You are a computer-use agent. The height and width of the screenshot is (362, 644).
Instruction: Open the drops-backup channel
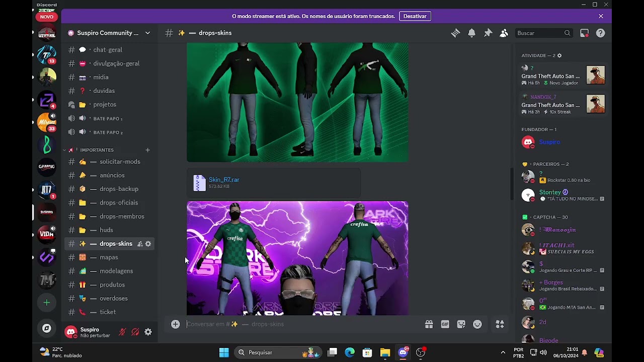click(x=110, y=189)
